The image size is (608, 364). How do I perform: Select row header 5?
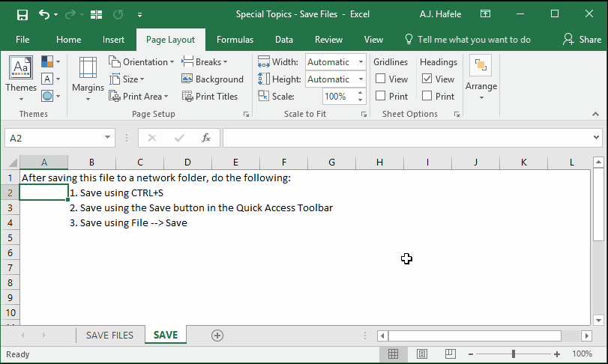click(x=10, y=237)
